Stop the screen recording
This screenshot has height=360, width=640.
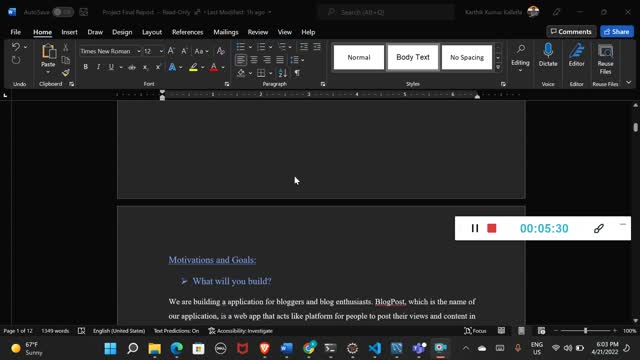[x=492, y=228]
